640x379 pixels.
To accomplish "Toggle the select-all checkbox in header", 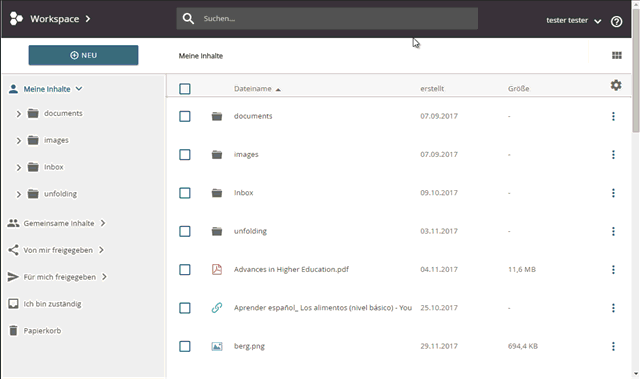I will point(185,89).
